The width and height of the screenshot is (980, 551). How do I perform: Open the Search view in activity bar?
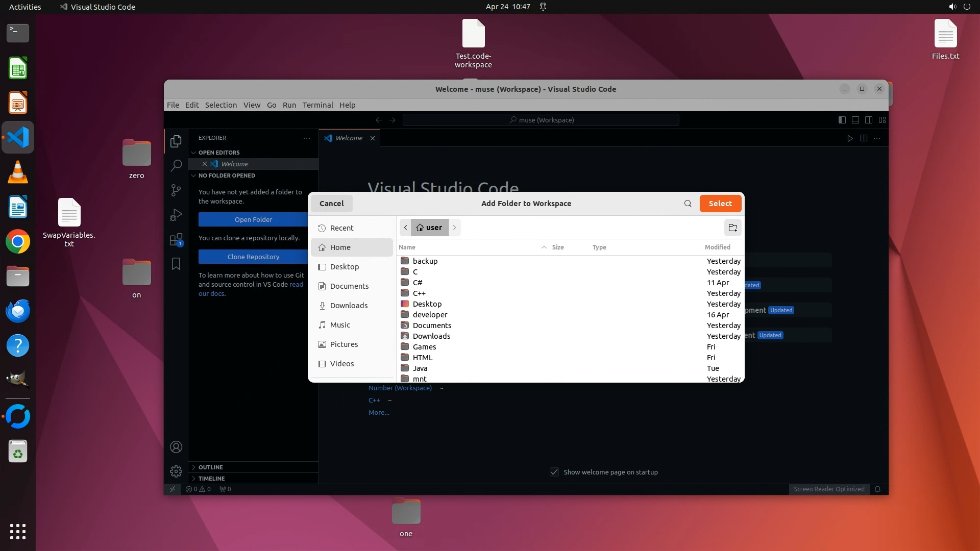[x=176, y=165]
